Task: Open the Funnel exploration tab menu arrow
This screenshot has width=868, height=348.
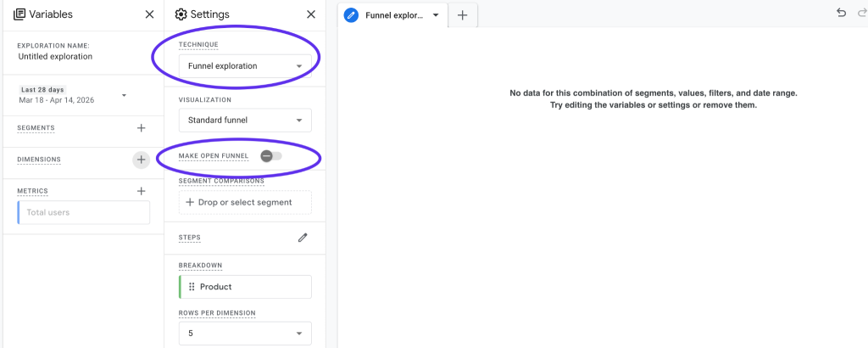Action: pyautogui.click(x=436, y=15)
